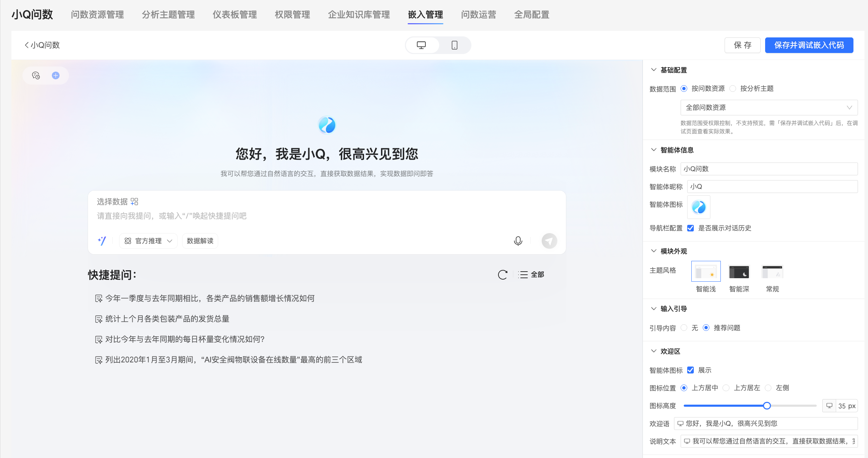
Task: Start new chat with plus icon
Action: (x=56, y=76)
